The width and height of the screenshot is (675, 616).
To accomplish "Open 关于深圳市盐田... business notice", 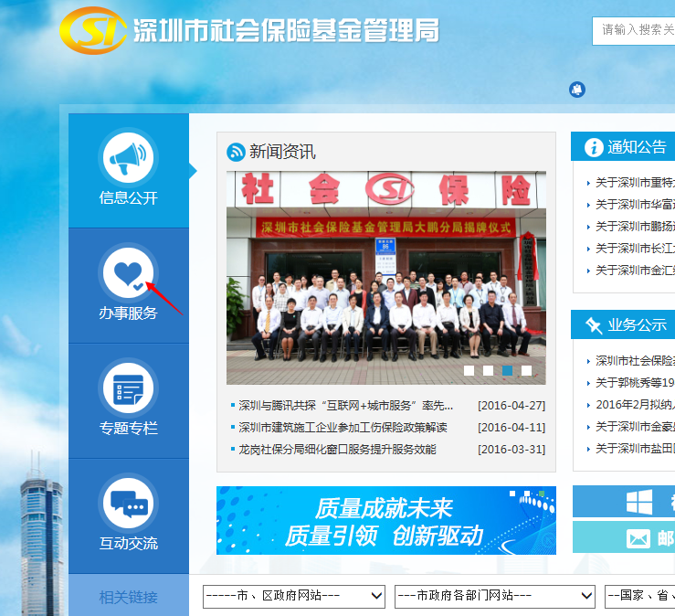I will coord(635,449).
